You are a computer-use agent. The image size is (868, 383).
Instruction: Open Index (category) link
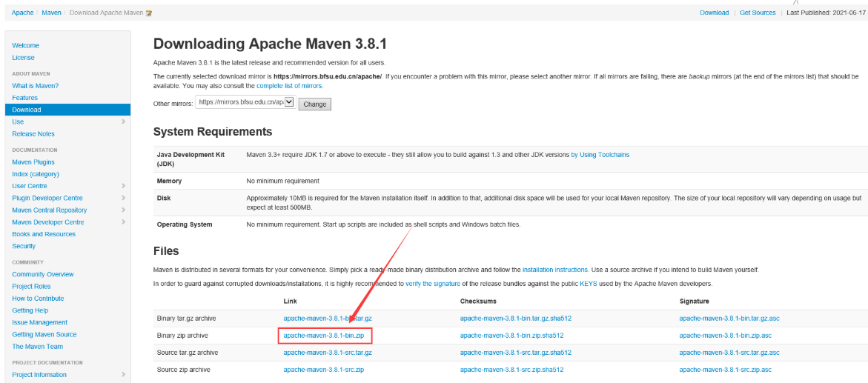pos(36,174)
